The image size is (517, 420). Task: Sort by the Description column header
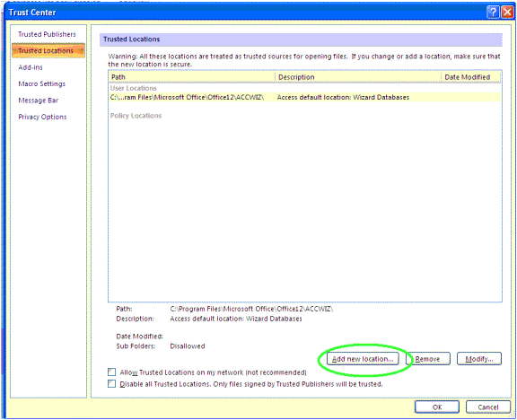(358, 77)
